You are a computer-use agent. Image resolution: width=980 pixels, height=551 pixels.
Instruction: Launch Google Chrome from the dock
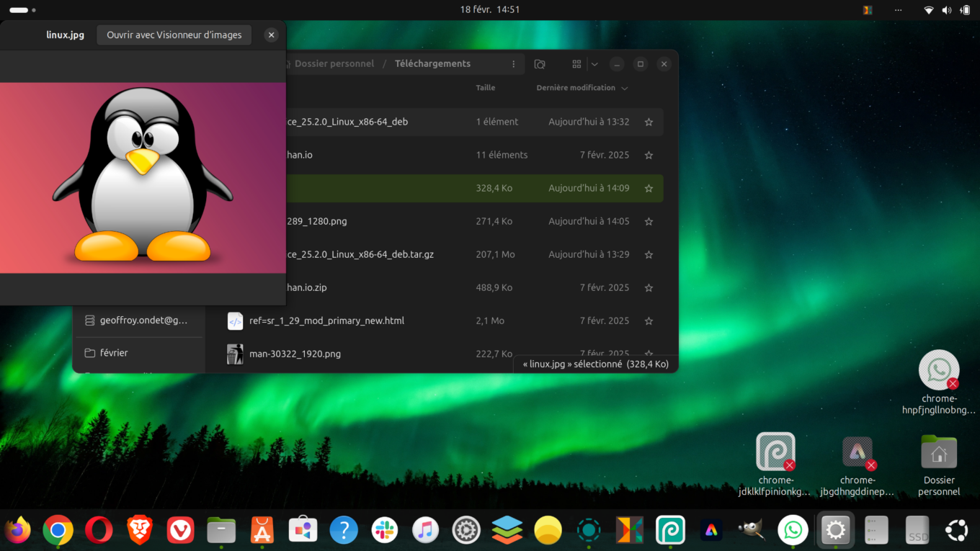[58, 531]
